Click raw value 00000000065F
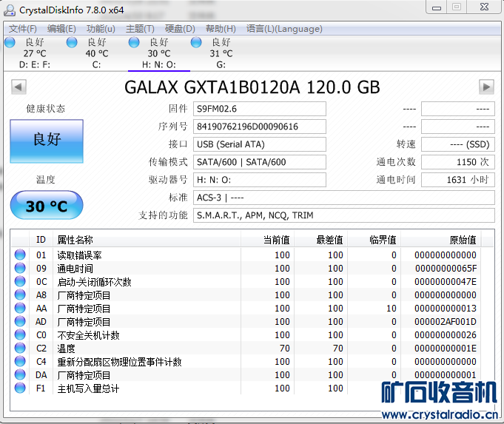 click(446, 268)
